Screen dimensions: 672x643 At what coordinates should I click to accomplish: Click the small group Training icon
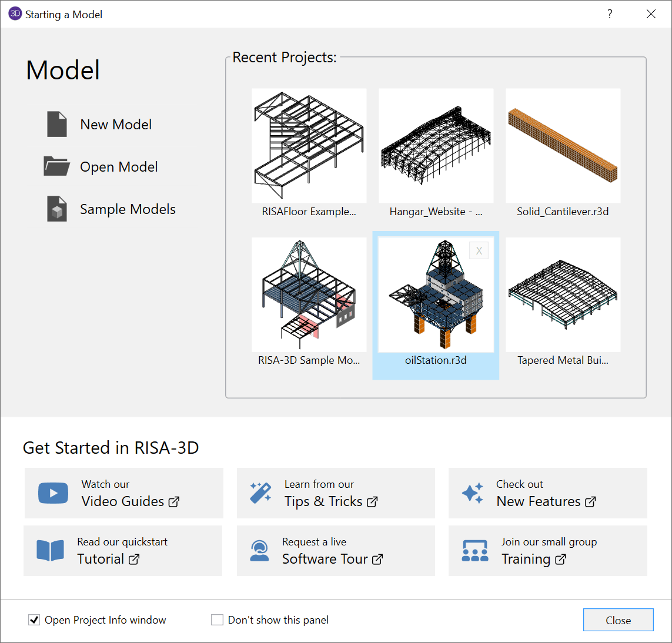tap(475, 551)
